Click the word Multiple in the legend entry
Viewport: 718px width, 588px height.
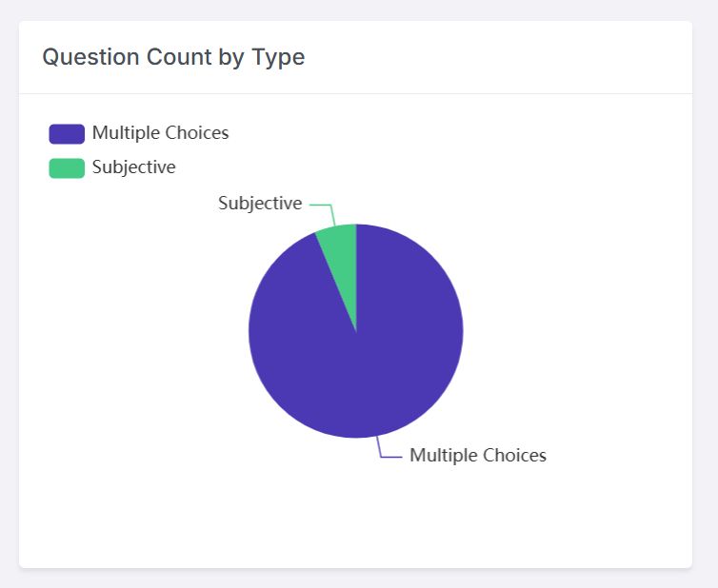(x=125, y=133)
